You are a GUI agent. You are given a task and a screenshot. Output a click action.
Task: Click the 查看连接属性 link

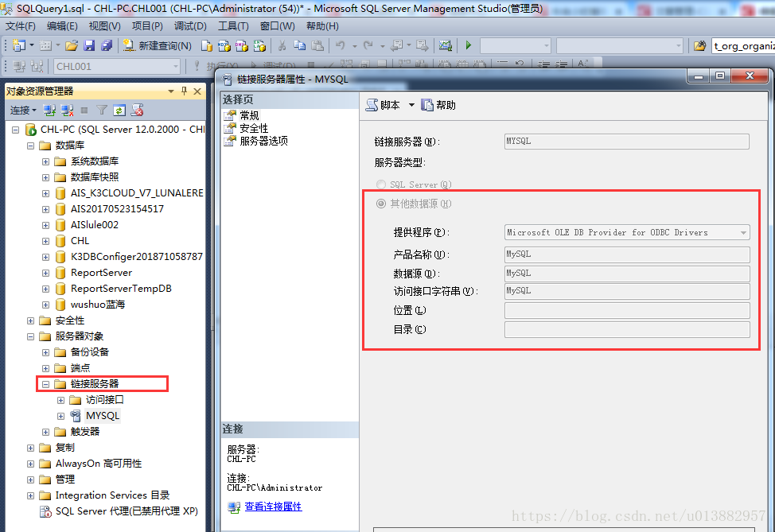click(273, 507)
